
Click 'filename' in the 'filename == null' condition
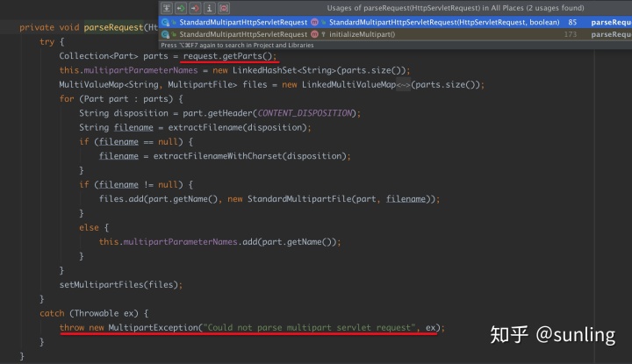click(x=118, y=142)
